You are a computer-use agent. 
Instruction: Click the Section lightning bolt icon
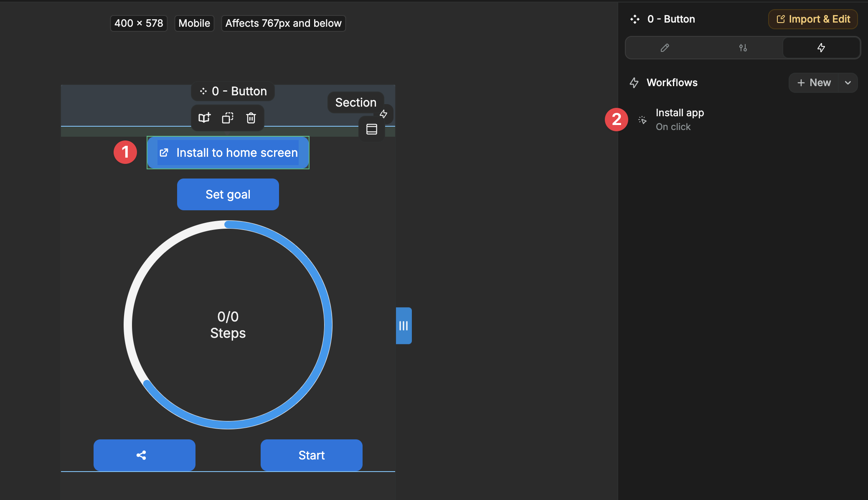coord(383,114)
